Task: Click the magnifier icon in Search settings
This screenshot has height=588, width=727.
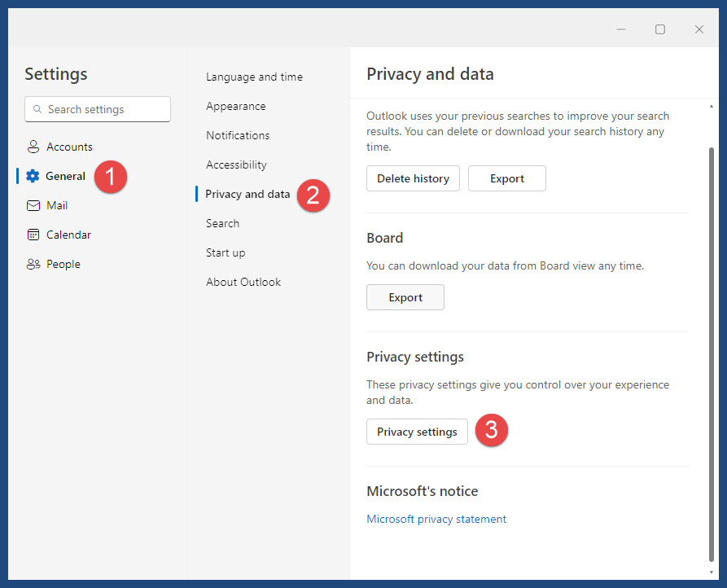Action: click(37, 109)
